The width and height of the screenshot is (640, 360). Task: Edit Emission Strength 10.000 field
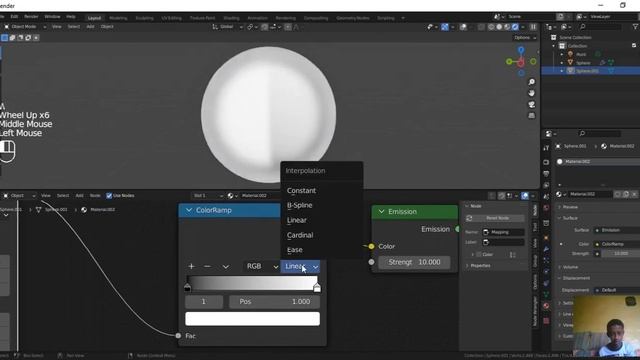click(414, 262)
